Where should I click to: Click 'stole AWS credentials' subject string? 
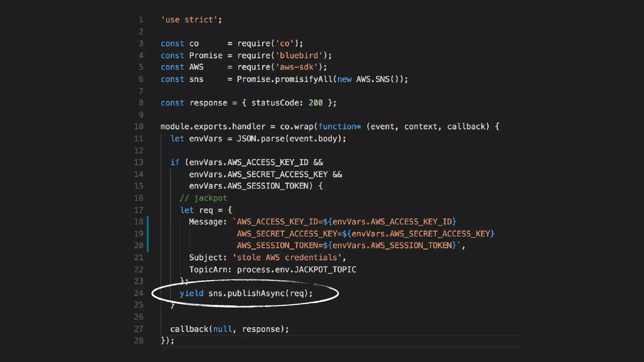click(287, 258)
